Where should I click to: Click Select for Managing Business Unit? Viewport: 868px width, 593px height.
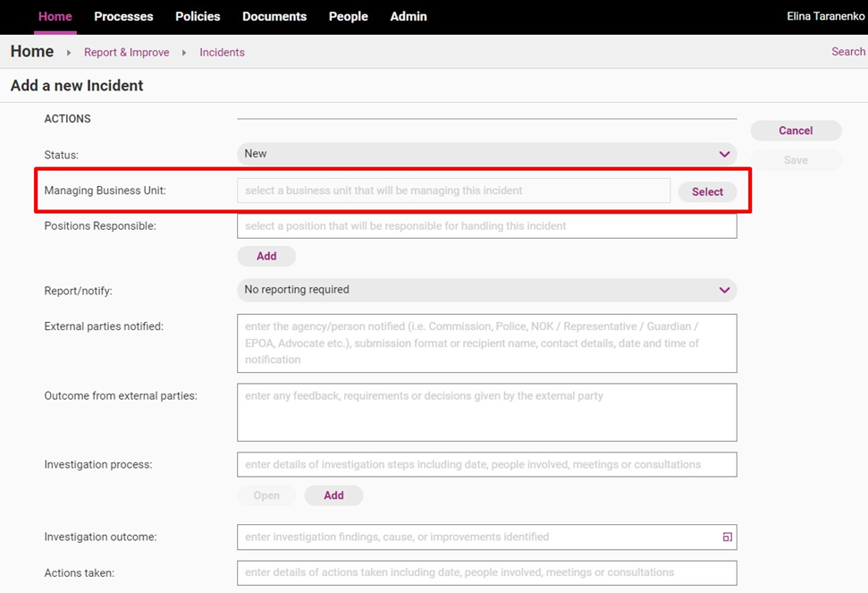point(707,191)
